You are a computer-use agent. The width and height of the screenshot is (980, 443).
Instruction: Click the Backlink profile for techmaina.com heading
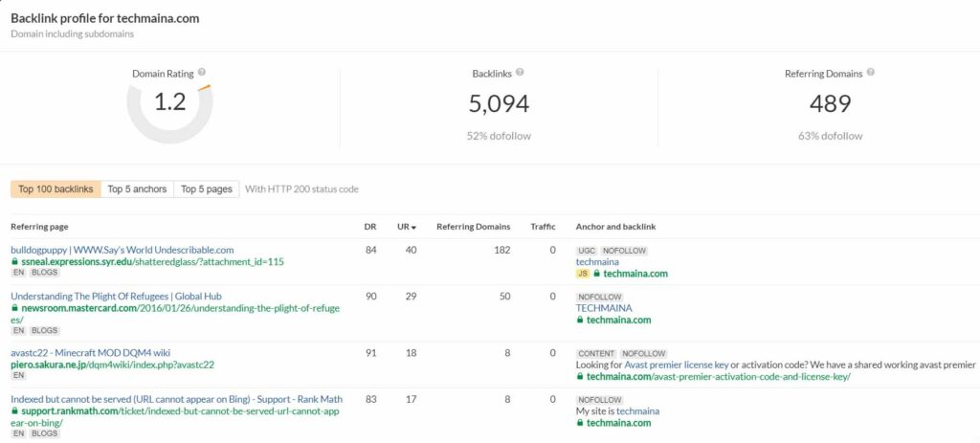coord(105,18)
